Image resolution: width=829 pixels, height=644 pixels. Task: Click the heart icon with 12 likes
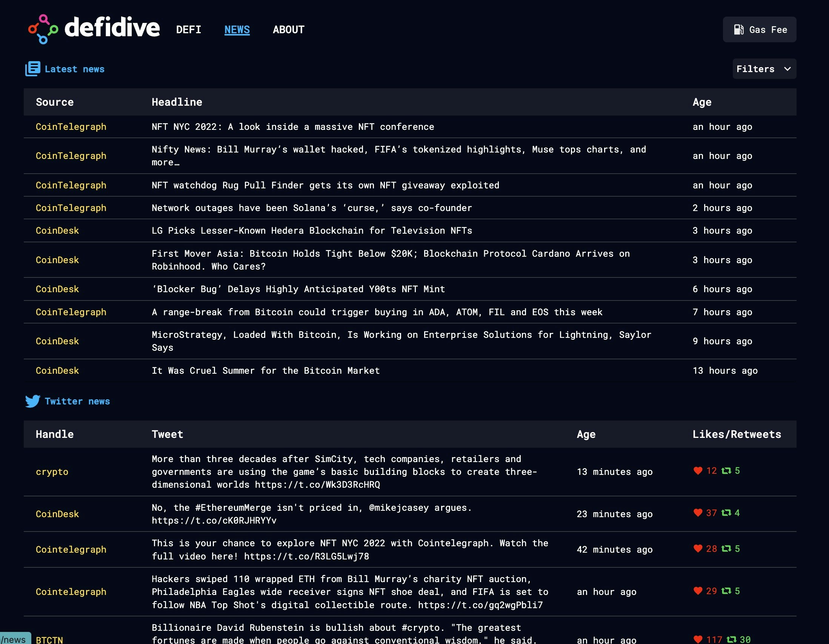click(x=698, y=471)
